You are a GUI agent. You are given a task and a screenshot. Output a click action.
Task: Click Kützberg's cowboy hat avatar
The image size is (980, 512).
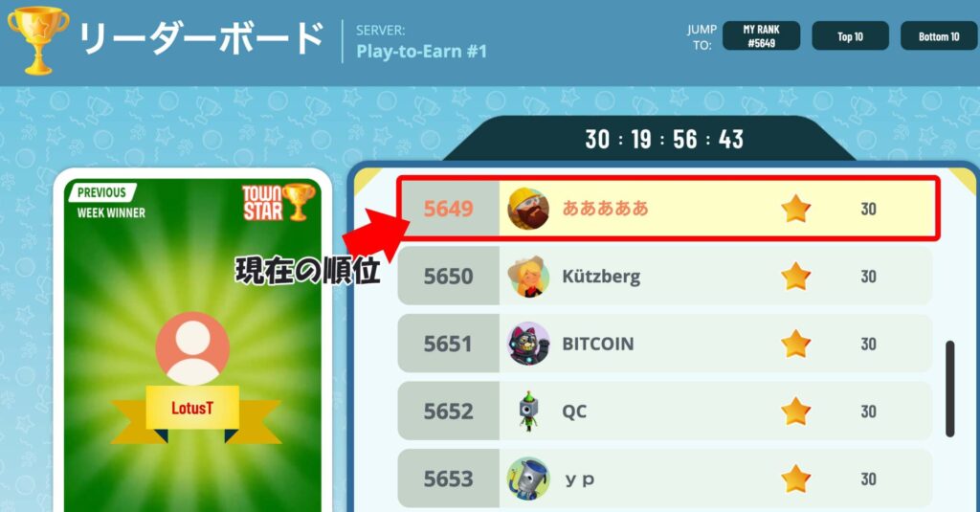click(x=528, y=277)
